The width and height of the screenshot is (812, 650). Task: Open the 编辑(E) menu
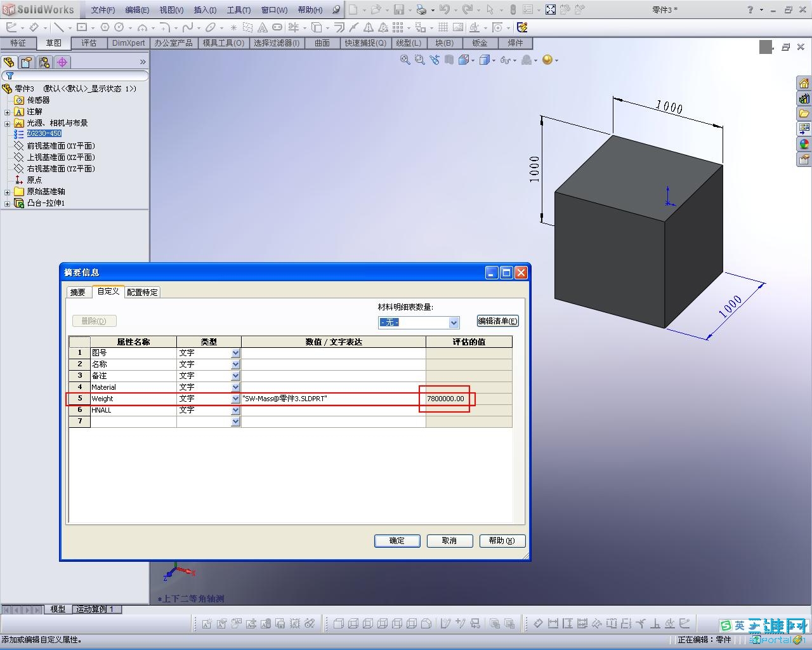coord(137,10)
